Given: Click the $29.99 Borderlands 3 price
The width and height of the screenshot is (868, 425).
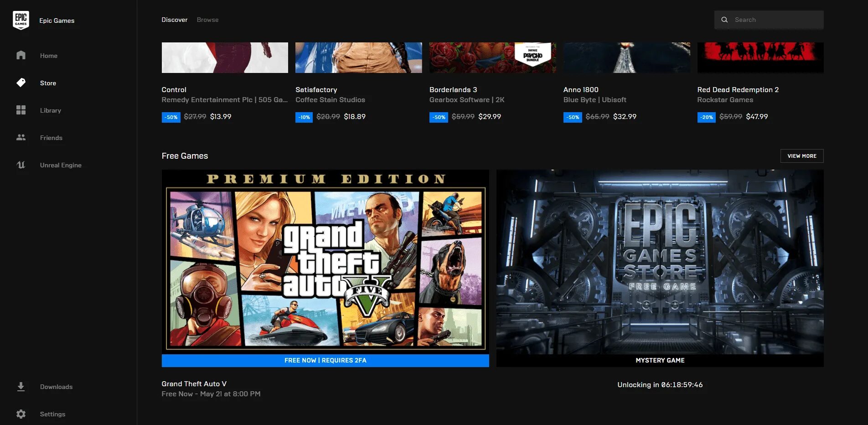Looking at the screenshot, I should pyautogui.click(x=490, y=116).
